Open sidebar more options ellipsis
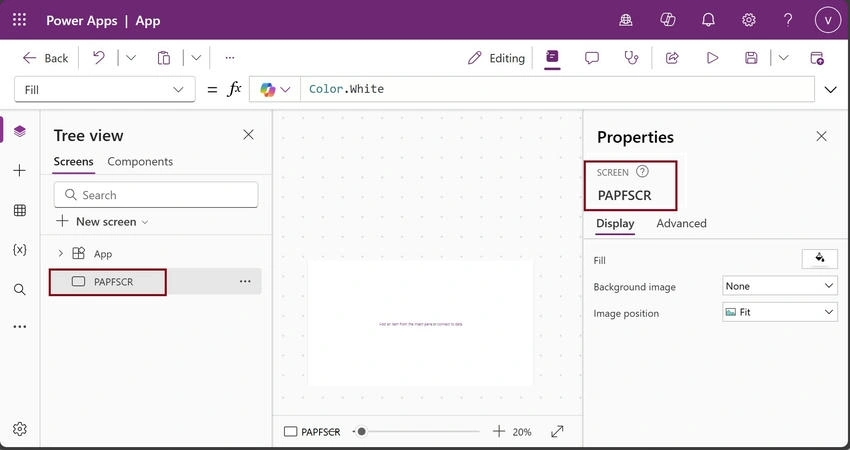This screenshot has height=450, width=850. tap(20, 327)
